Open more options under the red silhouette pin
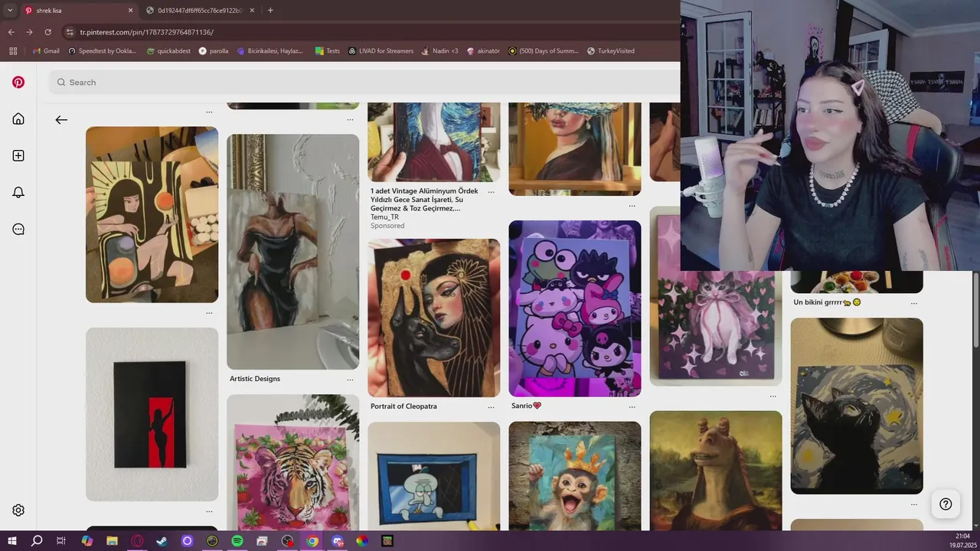980x551 pixels. click(209, 512)
